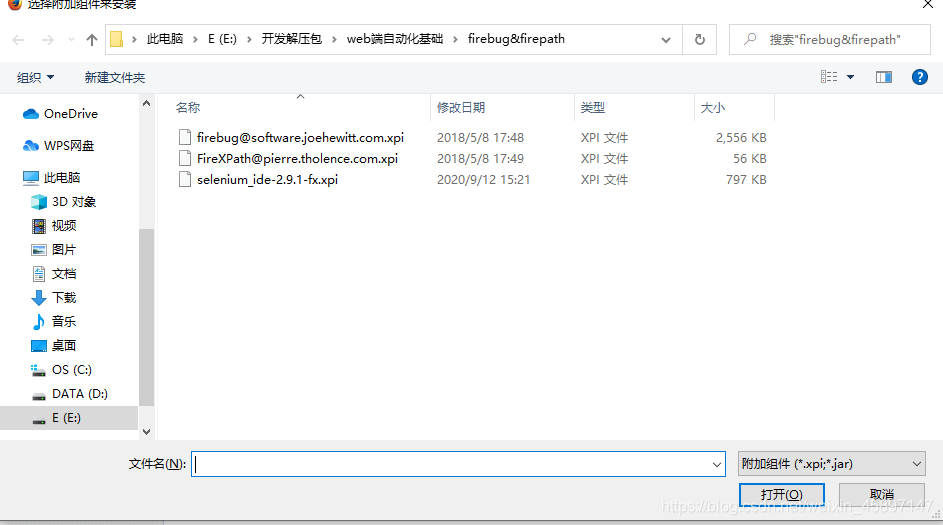
Task: Go back with the back arrow
Action: click(18, 40)
